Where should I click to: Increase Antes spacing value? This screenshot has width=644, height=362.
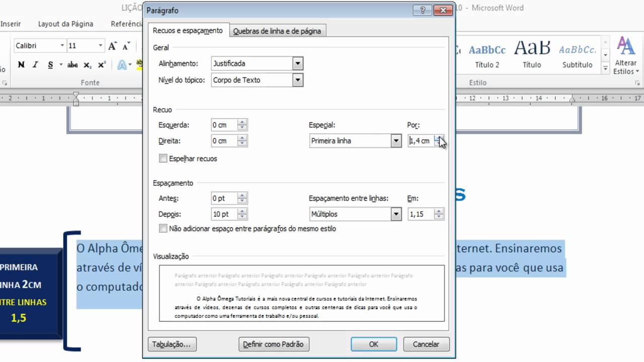(243, 196)
